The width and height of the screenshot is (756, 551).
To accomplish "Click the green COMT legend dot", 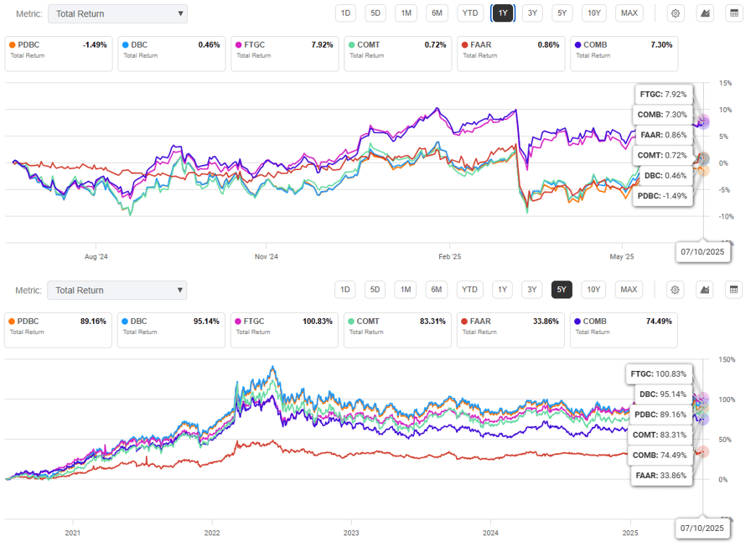I will 350,44.
